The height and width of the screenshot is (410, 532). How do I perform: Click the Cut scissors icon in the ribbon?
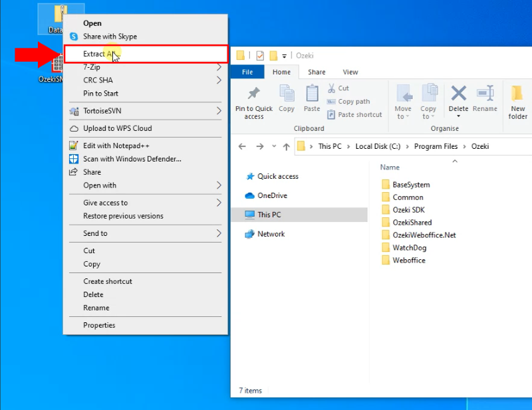(x=331, y=88)
